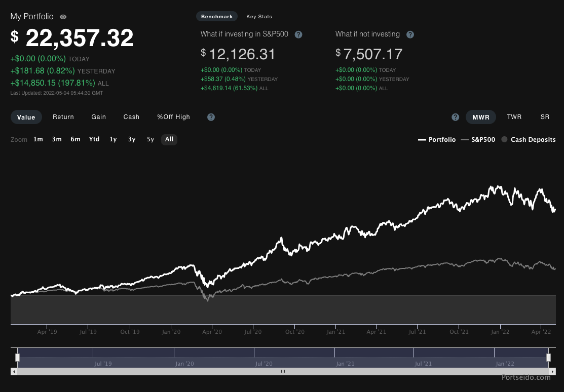This screenshot has height=392, width=564.
Task: Toggle the S&P500 line in the chart legend
Action: [479, 139]
